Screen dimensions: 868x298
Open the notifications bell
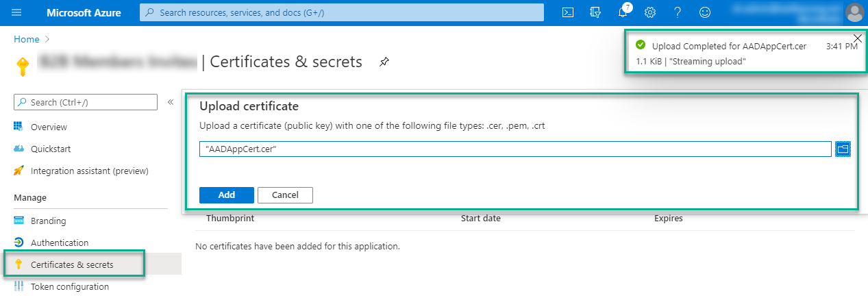(623, 12)
